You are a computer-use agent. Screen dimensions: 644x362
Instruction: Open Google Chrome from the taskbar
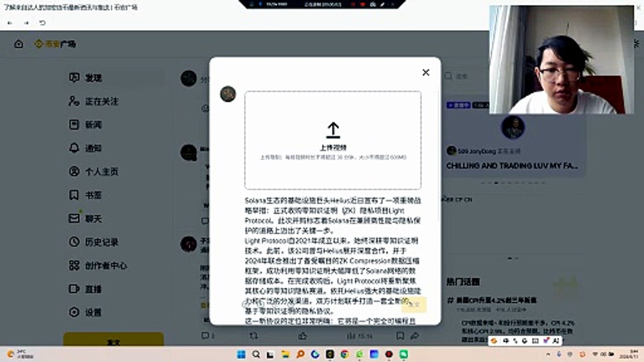(x=344, y=354)
